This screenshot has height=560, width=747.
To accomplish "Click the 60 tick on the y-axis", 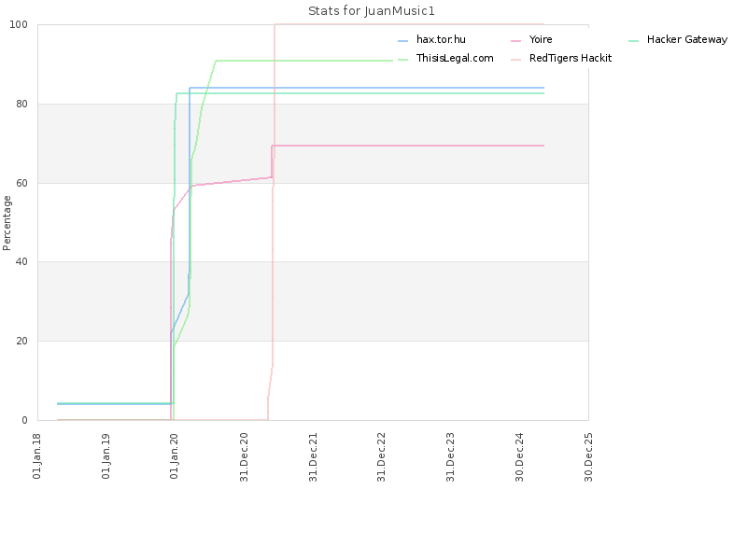I will (21, 183).
